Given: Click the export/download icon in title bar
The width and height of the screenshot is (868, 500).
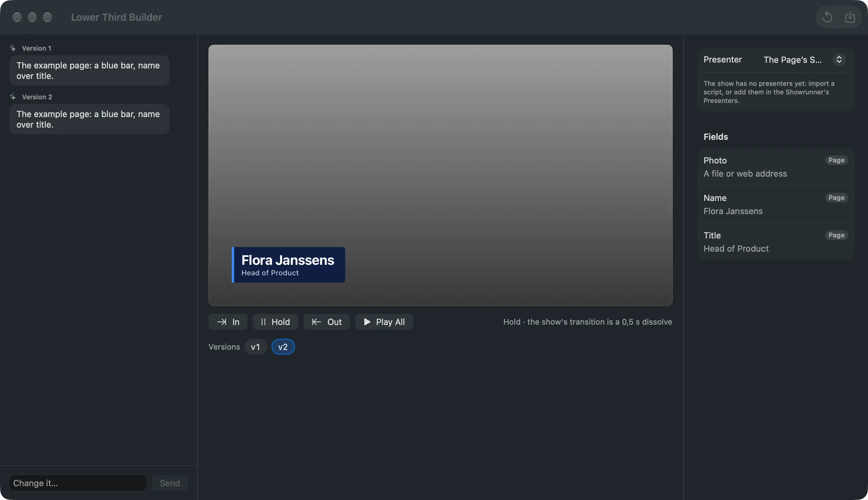Looking at the screenshot, I should (x=850, y=17).
